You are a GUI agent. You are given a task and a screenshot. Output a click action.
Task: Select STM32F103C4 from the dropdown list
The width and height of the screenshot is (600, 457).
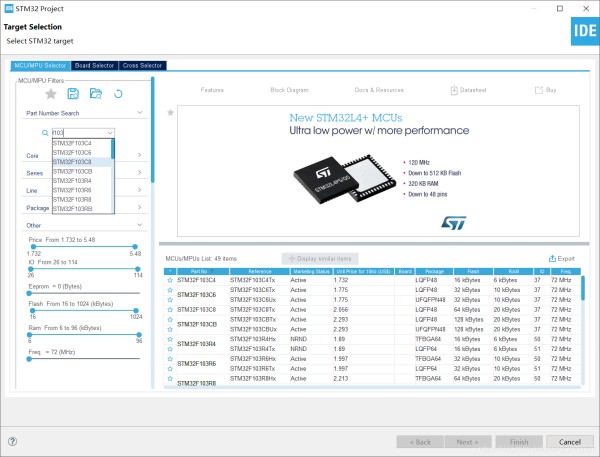(82, 143)
